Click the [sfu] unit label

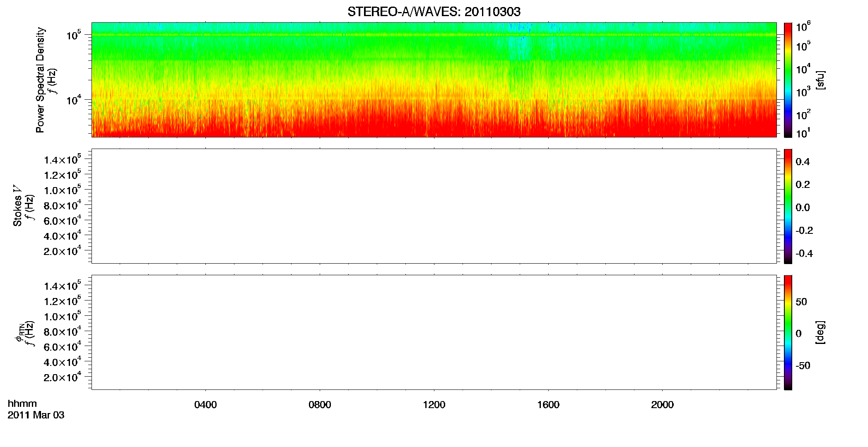click(x=820, y=80)
